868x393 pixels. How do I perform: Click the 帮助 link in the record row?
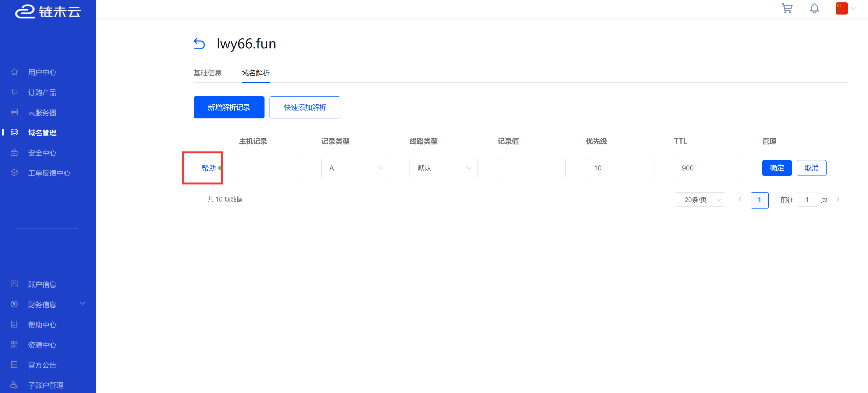(x=209, y=168)
